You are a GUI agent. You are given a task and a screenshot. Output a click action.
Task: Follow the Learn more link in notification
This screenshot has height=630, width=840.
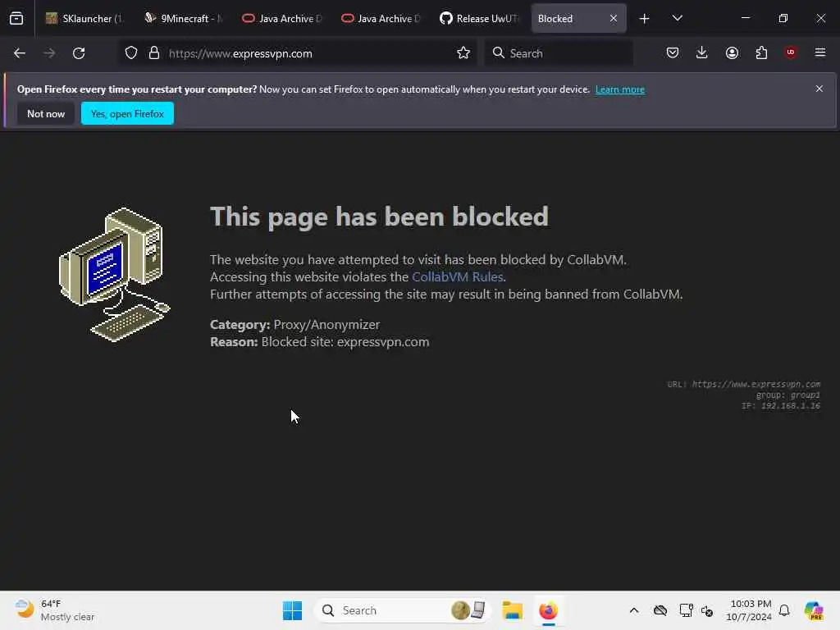point(620,89)
